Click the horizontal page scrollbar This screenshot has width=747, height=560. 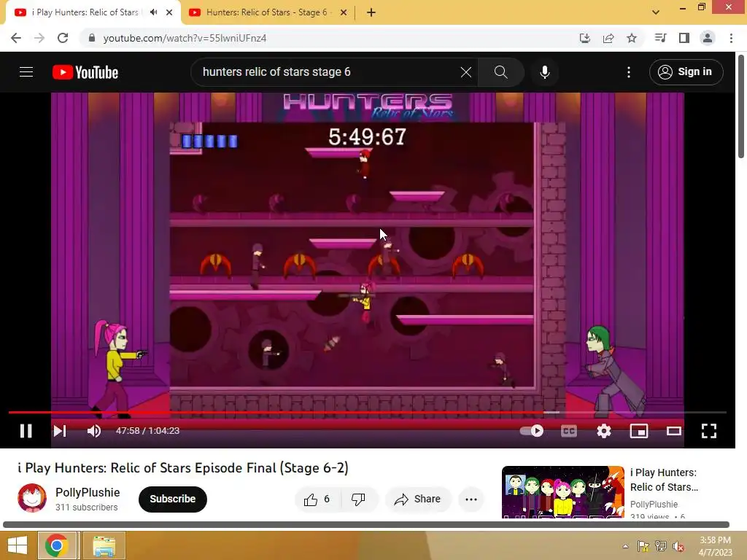366,525
